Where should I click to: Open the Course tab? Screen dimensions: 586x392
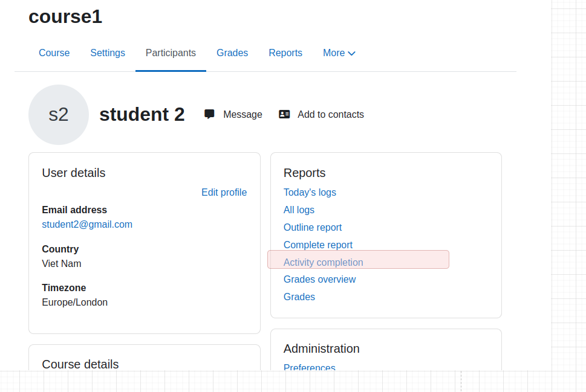(54, 53)
